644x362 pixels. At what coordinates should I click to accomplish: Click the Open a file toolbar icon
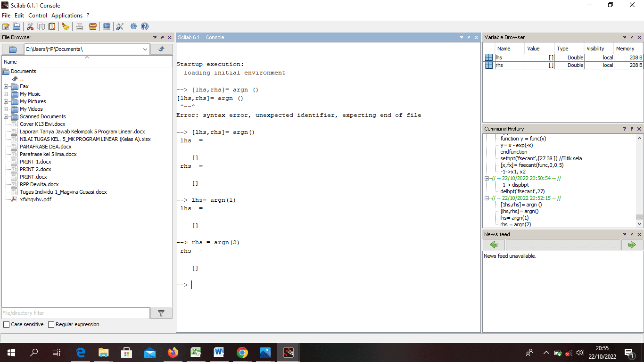click(17, 26)
